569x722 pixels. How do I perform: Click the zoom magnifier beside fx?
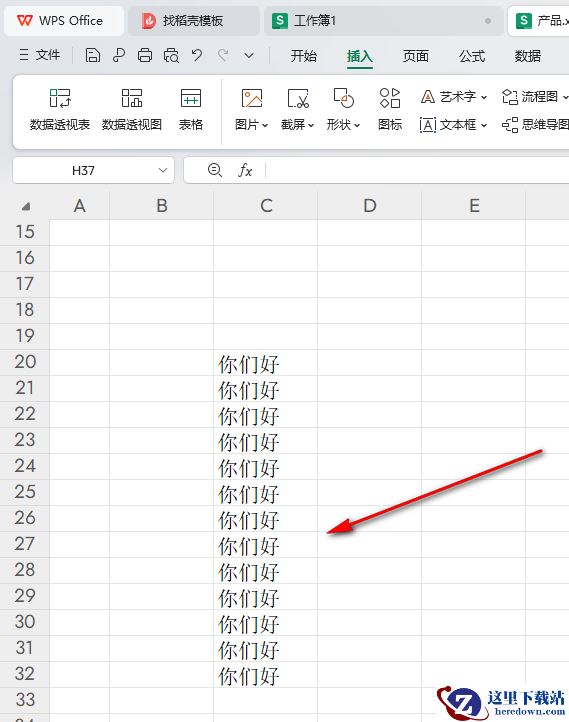pyautogui.click(x=215, y=170)
